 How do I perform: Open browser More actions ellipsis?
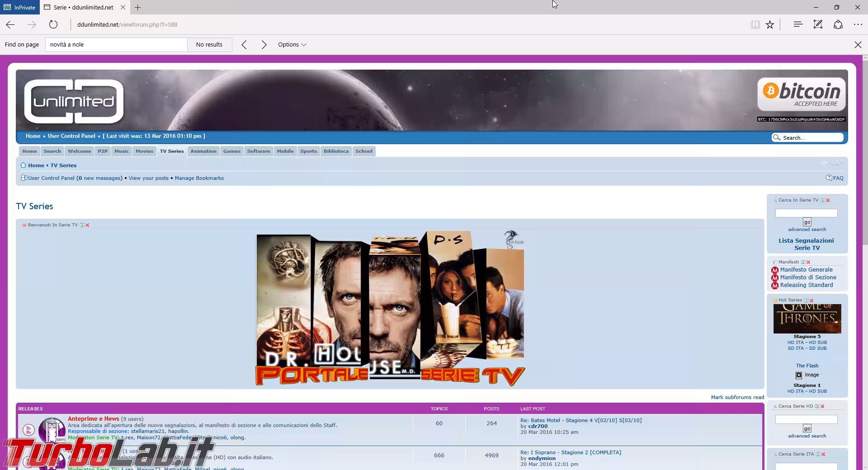click(858, 24)
